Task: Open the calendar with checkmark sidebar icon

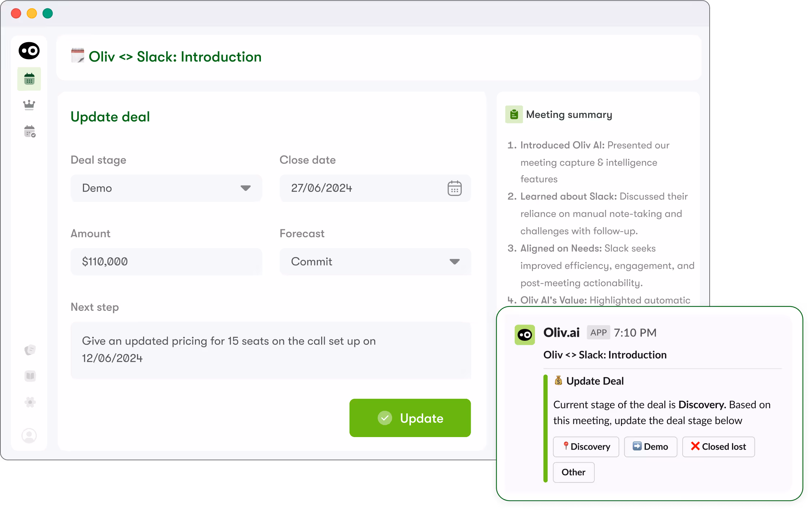Action: click(x=30, y=132)
